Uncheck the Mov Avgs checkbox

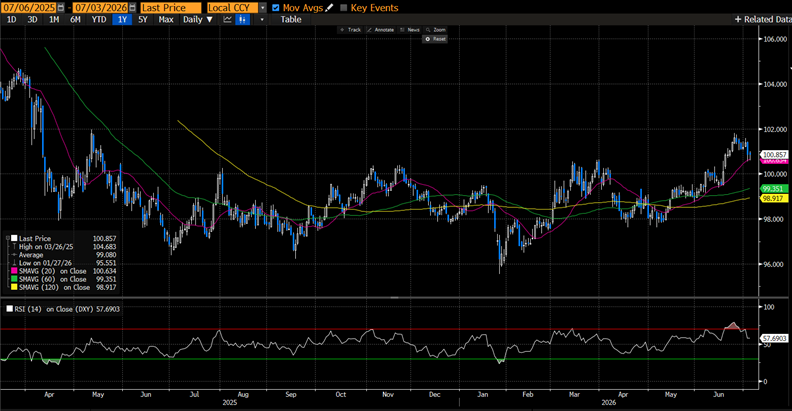coord(275,8)
